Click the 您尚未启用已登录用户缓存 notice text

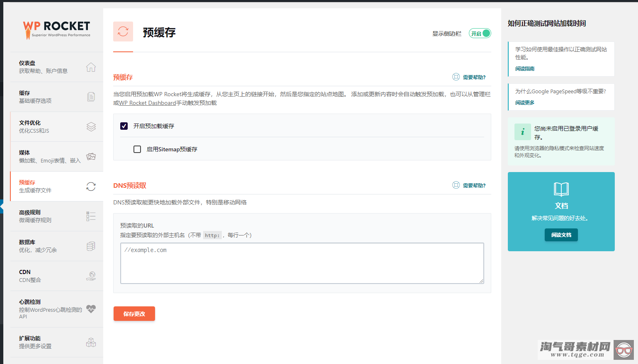click(x=566, y=133)
